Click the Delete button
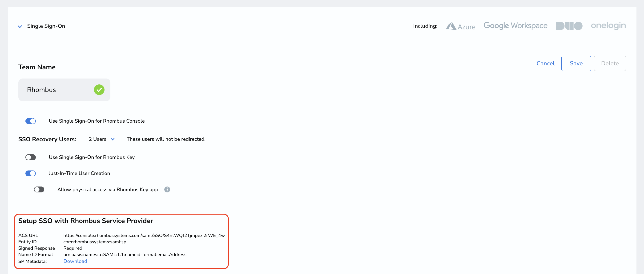644x274 pixels. tap(610, 63)
